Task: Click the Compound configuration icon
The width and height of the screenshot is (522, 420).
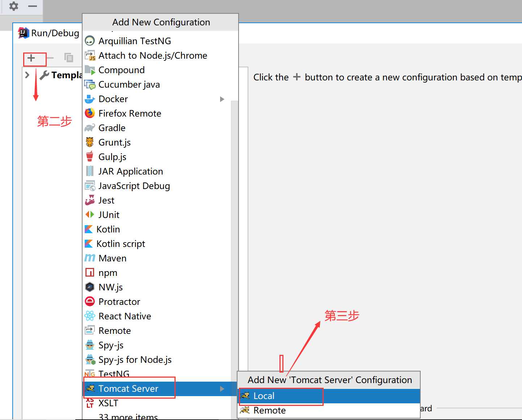Action: (x=90, y=70)
